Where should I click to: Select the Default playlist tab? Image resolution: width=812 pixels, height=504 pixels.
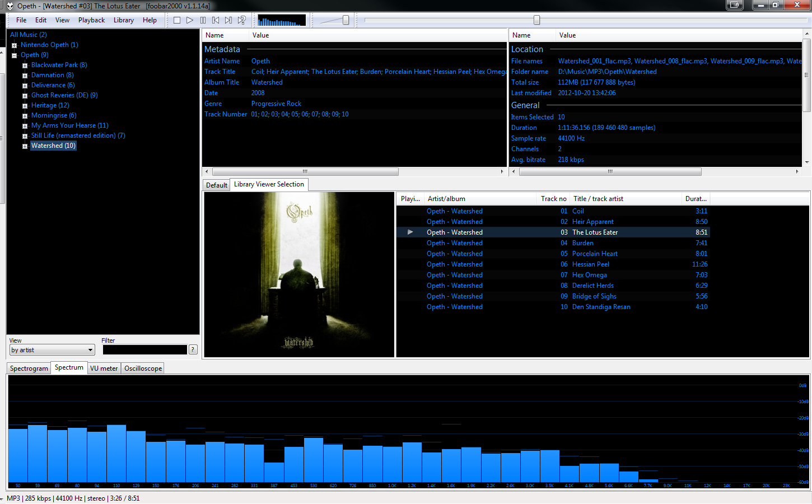click(x=217, y=185)
